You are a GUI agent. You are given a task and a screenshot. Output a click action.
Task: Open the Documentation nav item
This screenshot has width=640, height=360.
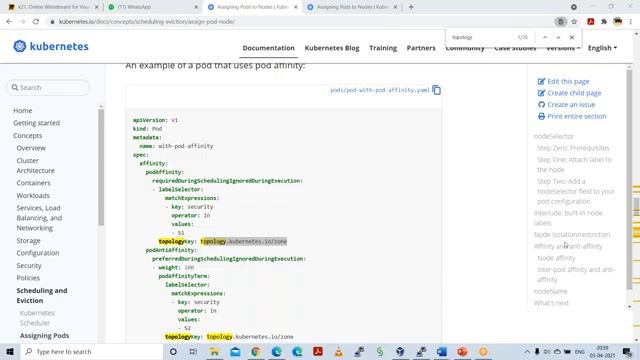click(268, 48)
